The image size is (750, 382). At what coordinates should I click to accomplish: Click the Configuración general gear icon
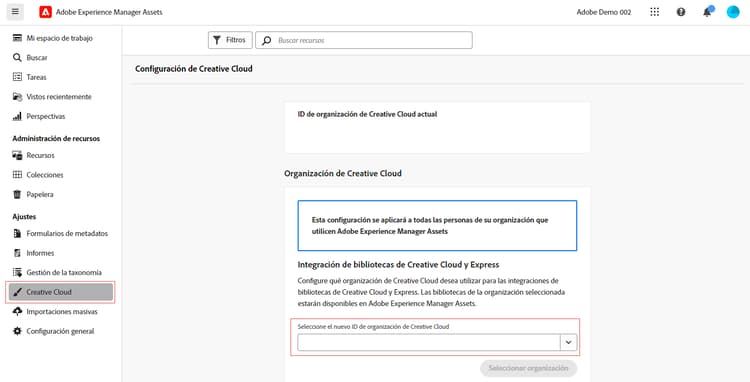17,331
